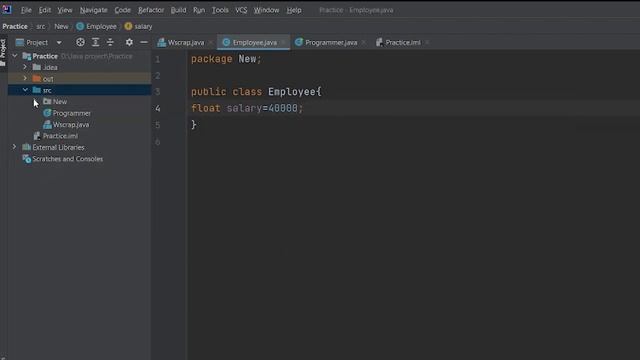Select Practice.iml in project tree
This screenshot has height=360, width=640.
pos(79,136)
